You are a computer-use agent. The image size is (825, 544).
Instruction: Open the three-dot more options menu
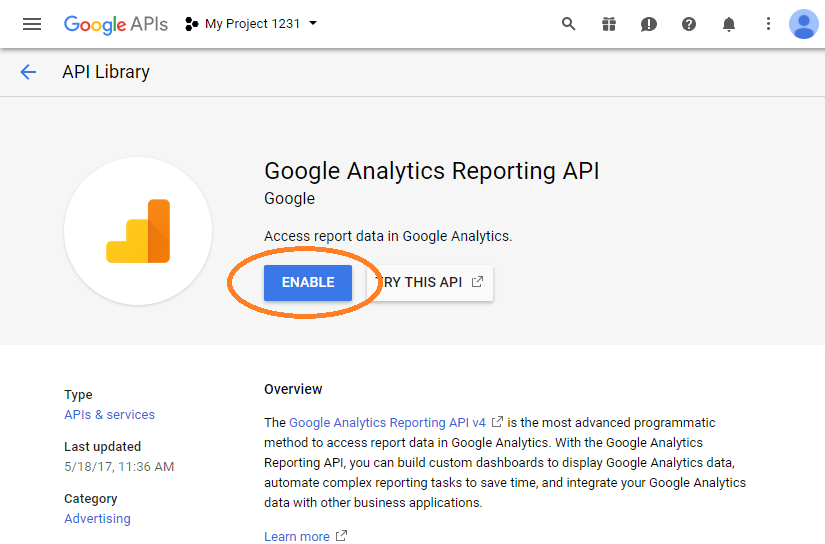click(x=768, y=24)
